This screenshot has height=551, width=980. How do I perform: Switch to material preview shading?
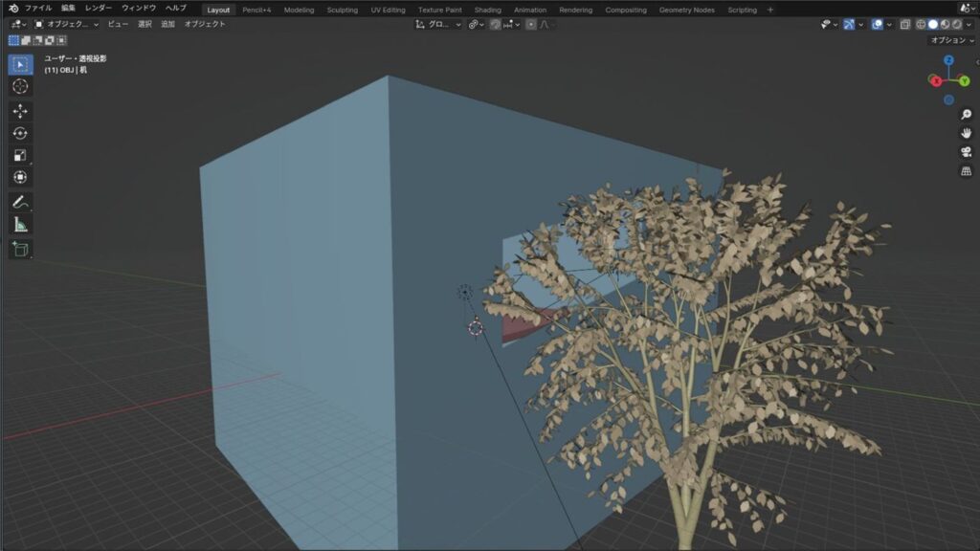click(x=945, y=24)
